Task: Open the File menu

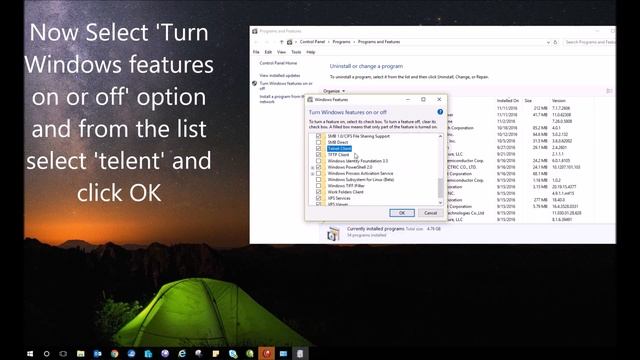Action: pos(256,52)
